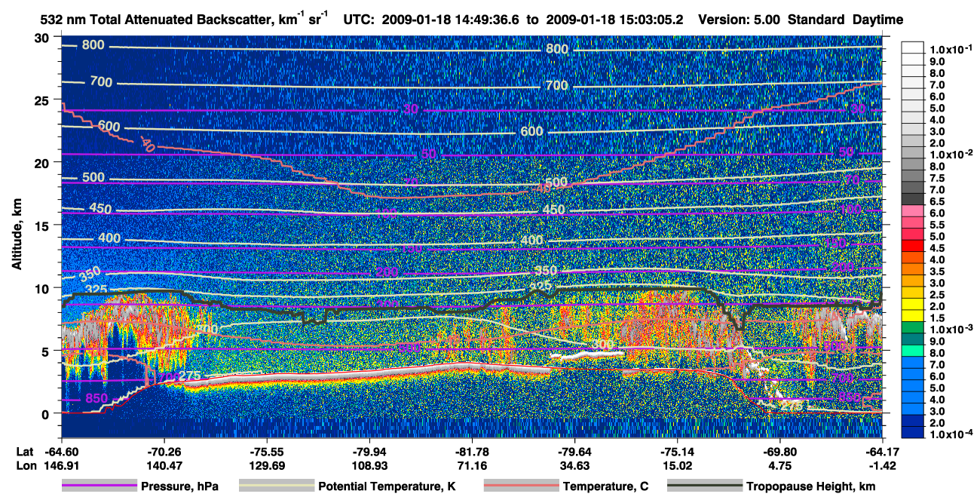Click the 'Temperature, C' legend label
Image resolution: width=980 pixels, height=503 pixels.
pos(605,486)
